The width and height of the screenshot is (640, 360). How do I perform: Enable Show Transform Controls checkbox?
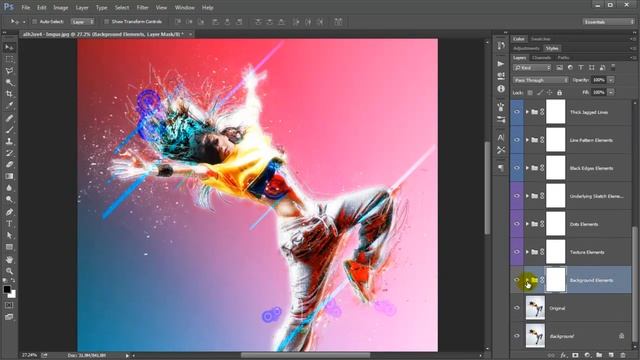pyautogui.click(x=107, y=22)
